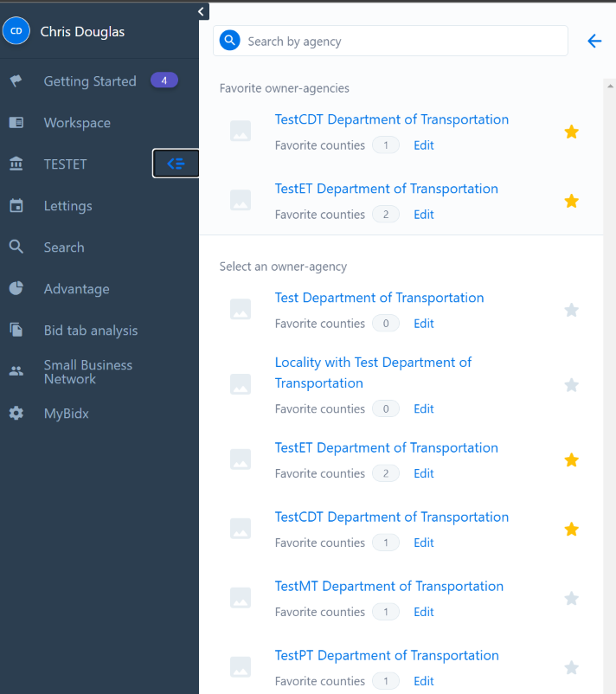
Task: Click the blue search magnifier icon
Action: pos(229,41)
